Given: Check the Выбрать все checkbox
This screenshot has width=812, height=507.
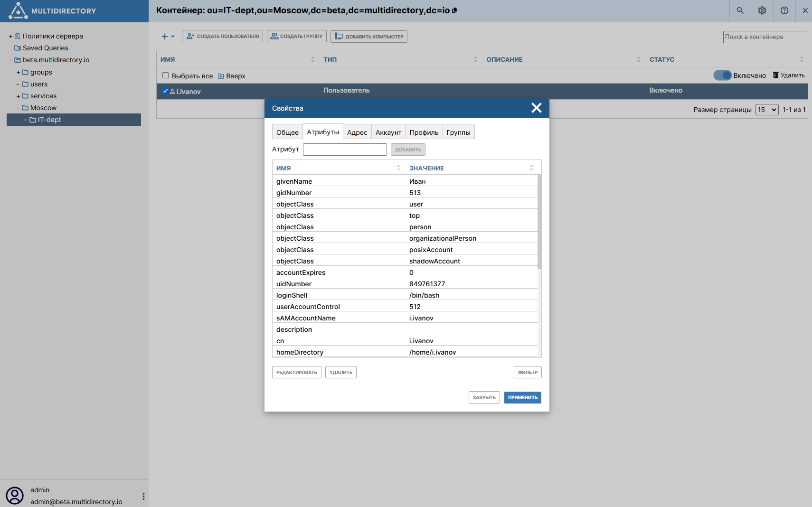Looking at the screenshot, I should tap(166, 75).
